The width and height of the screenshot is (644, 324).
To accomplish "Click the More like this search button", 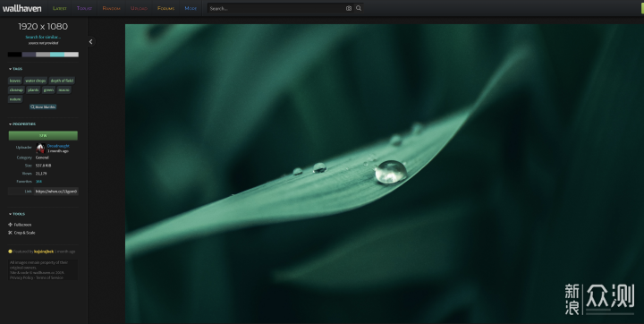I will [43, 107].
